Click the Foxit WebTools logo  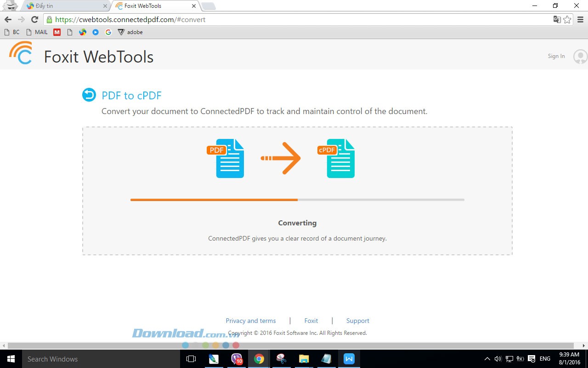coord(21,53)
